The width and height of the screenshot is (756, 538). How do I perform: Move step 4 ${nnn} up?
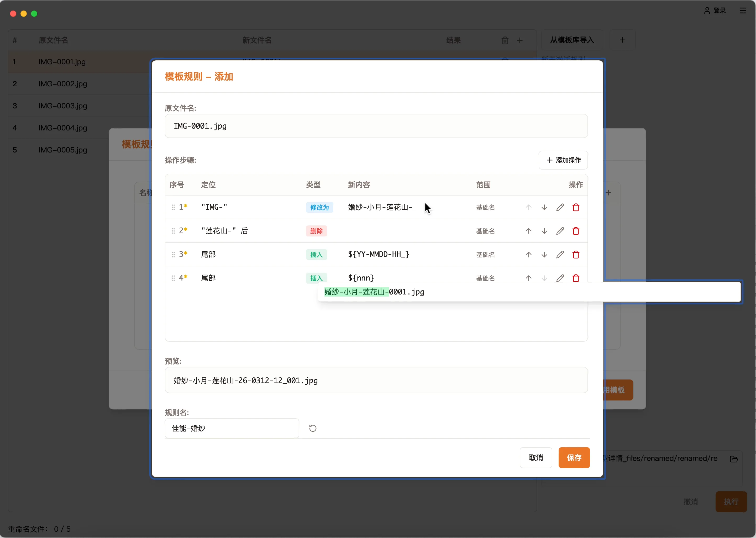pos(528,278)
